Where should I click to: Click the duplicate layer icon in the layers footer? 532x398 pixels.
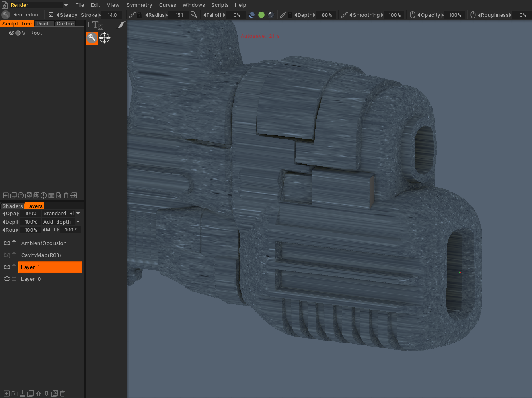(31, 394)
